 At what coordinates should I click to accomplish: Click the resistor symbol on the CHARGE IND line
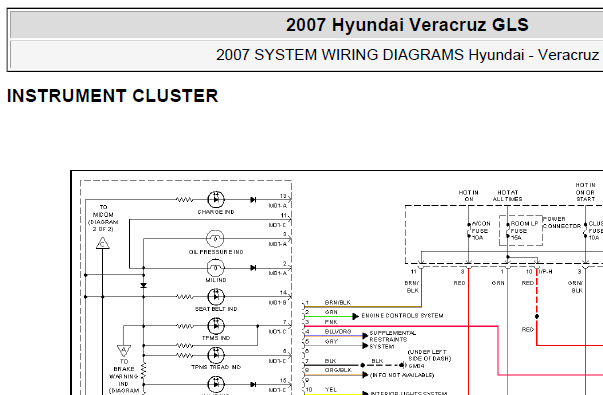[x=185, y=200]
